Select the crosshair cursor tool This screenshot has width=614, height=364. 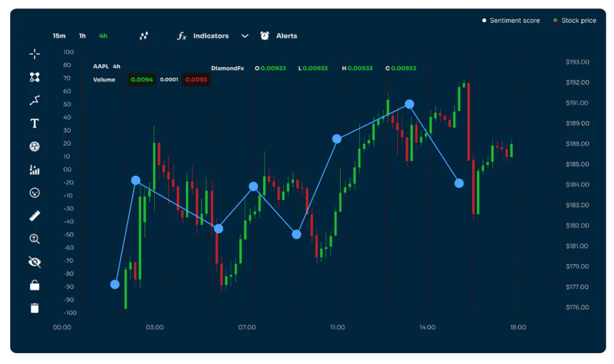click(x=35, y=54)
